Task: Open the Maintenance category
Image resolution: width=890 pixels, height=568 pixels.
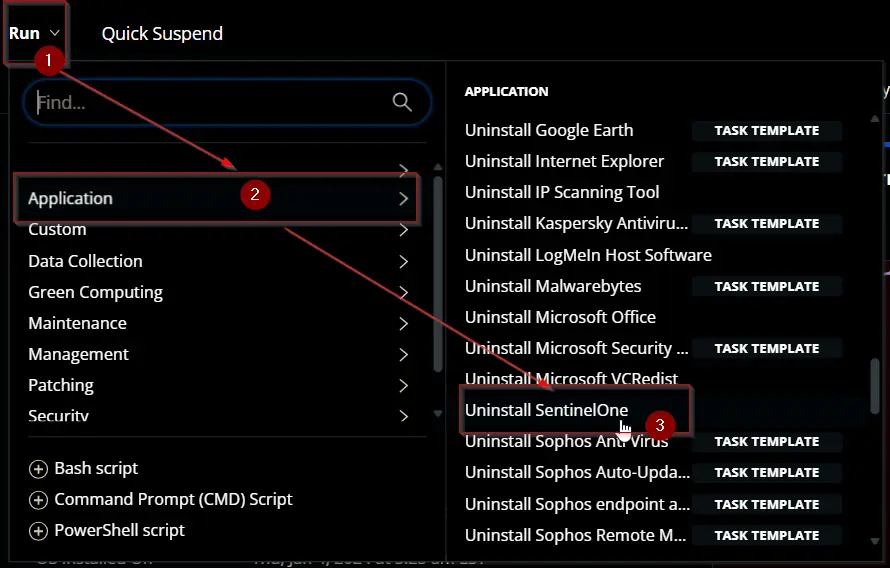Action: click(x=219, y=323)
